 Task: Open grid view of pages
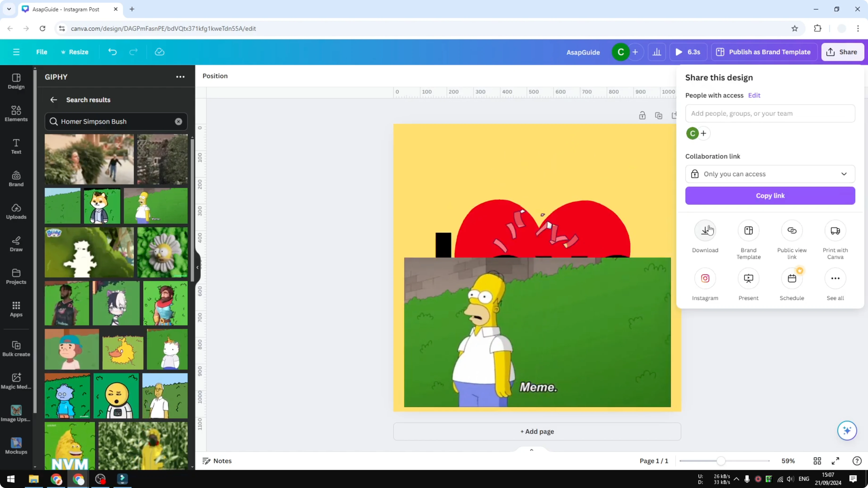click(817, 461)
